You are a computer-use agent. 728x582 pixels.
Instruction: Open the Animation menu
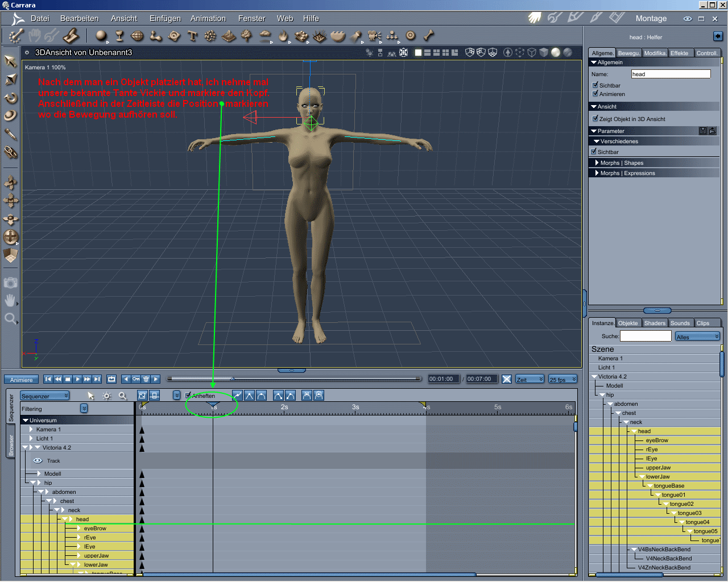tap(208, 18)
